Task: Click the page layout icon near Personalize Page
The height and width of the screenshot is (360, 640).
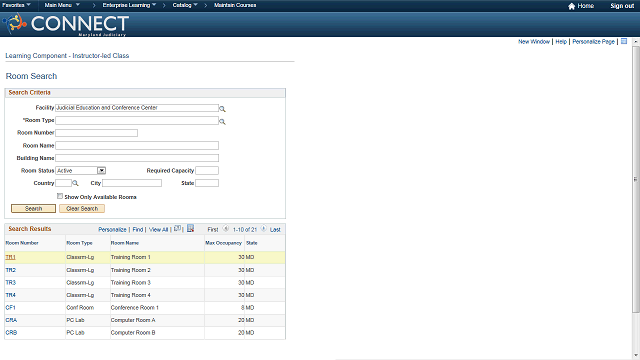Action: click(624, 41)
